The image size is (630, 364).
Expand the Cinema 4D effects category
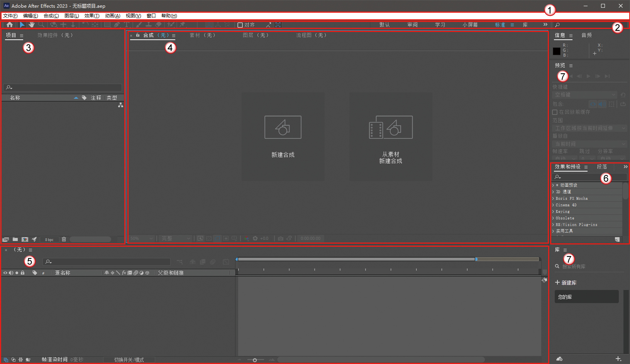pos(553,205)
